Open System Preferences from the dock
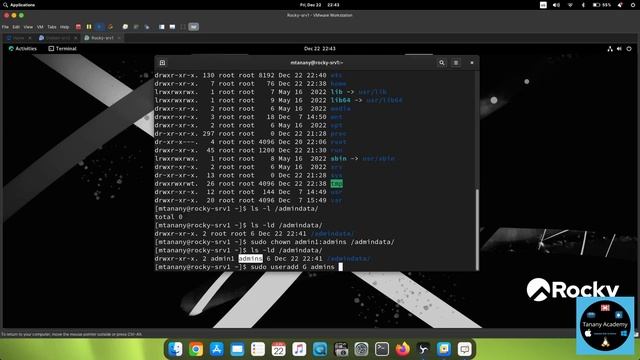This screenshot has height=360, width=640. tap(361, 349)
